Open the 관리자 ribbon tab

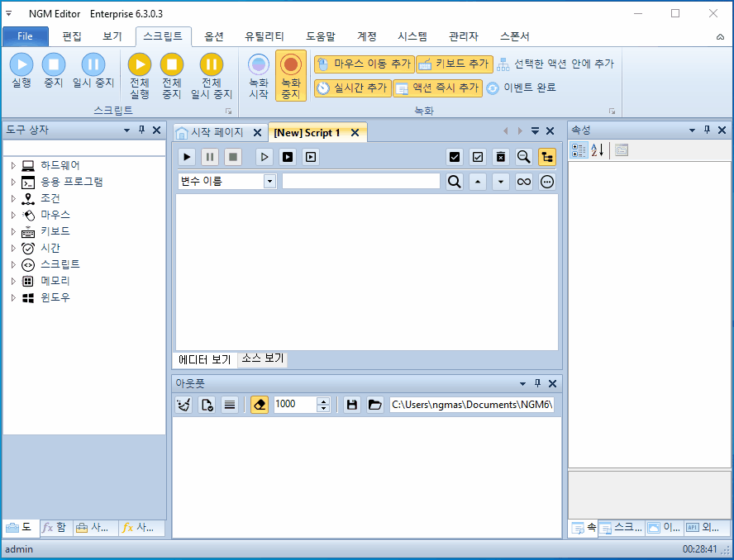click(464, 36)
